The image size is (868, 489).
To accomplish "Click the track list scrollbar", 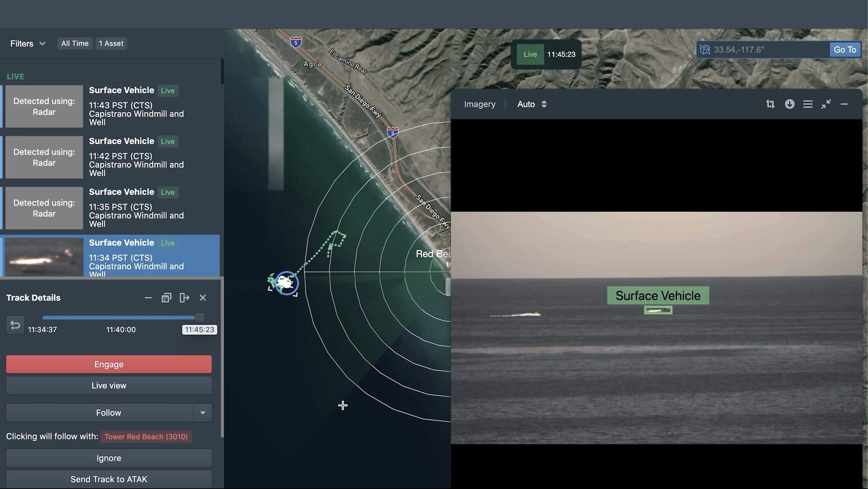I will click(x=222, y=71).
